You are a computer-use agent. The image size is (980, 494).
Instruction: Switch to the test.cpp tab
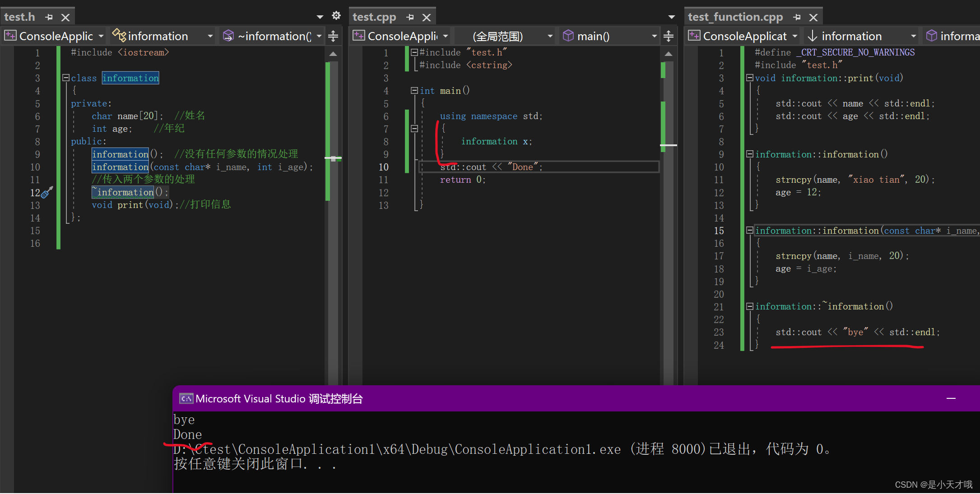click(x=374, y=17)
